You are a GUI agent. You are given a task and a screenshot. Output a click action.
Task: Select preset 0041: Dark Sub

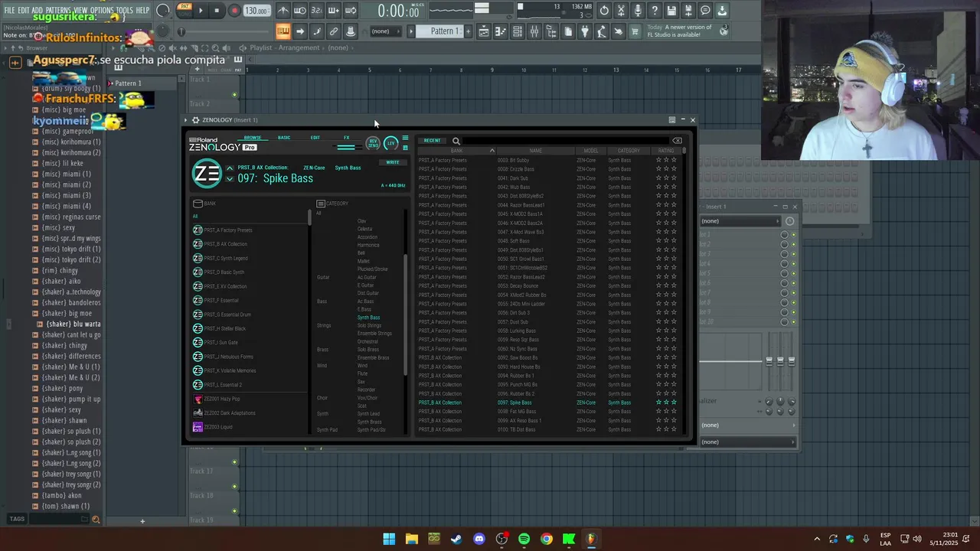click(x=548, y=178)
